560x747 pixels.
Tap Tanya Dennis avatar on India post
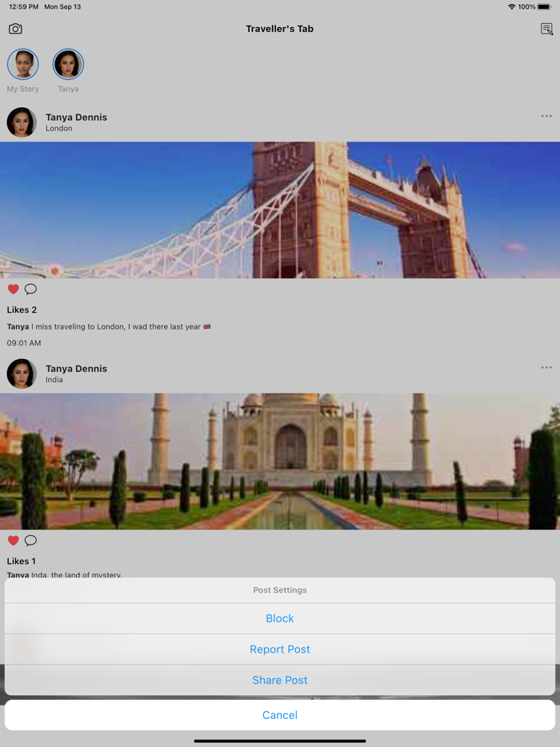pyautogui.click(x=22, y=374)
